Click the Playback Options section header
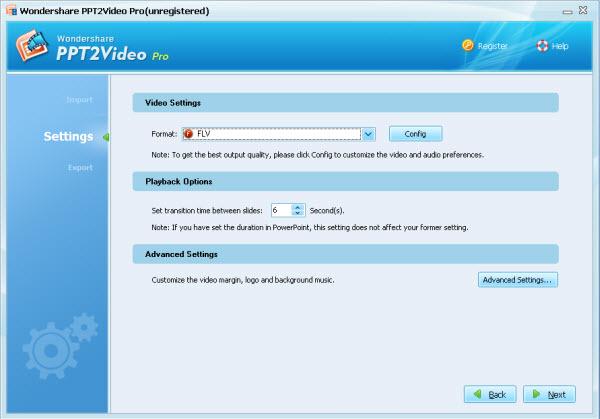 [x=346, y=181]
